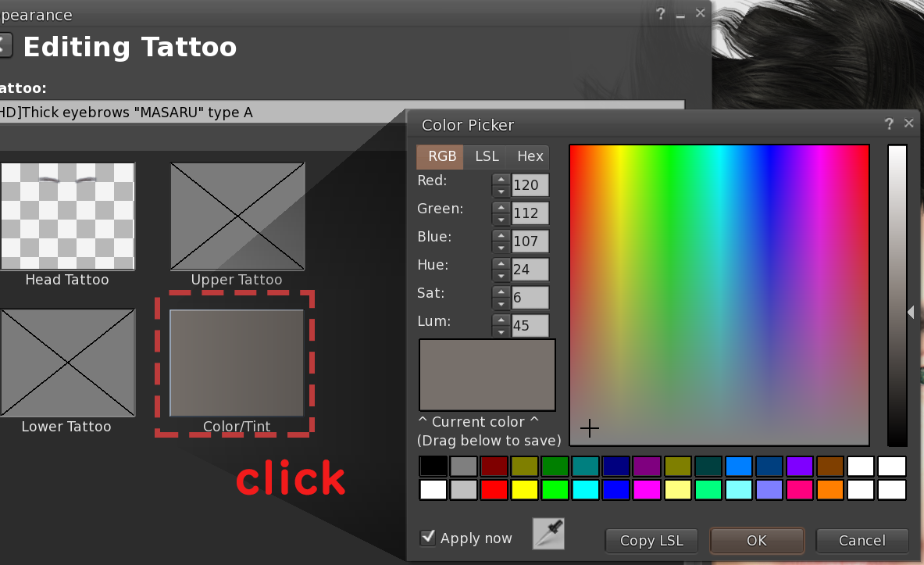Open the empty Lower Tattoo texture slot
The width and height of the screenshot is (924, 565).
point(67,363)
